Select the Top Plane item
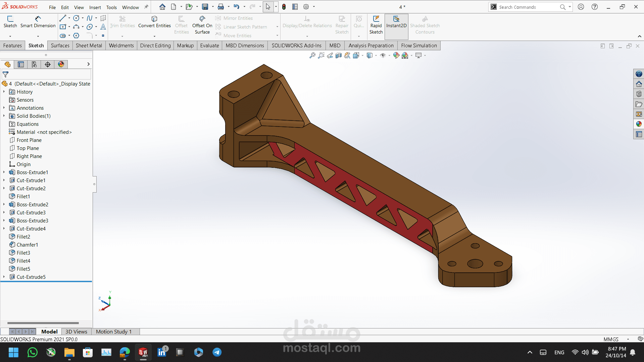Viewport: 644px width, 362px height. tap(28, 148)
